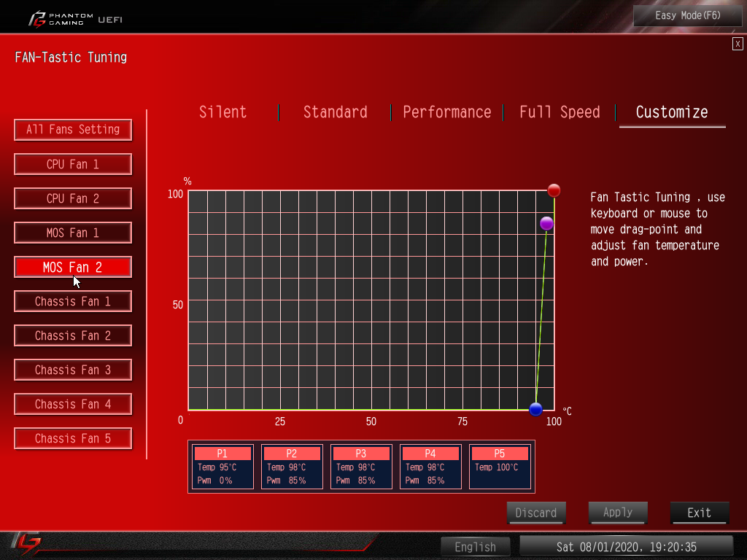Open the Customize profile tab

point(672,112)
